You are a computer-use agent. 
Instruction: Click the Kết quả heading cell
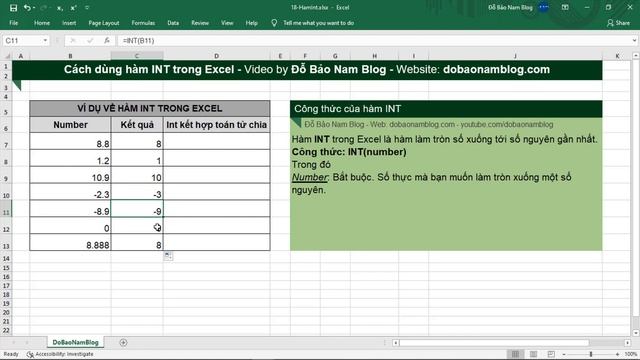[x=137, y=124]
